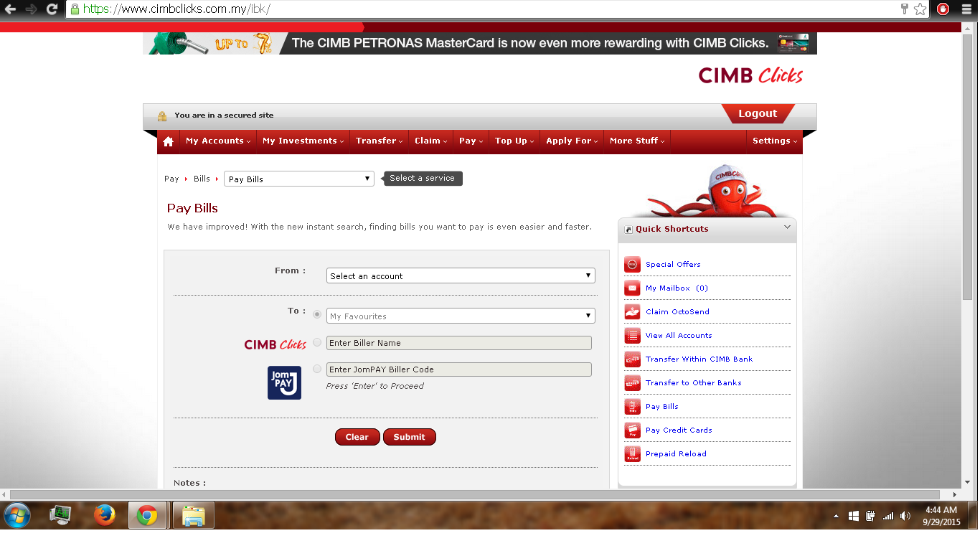Open File Explorer folder in taskbar
980x551 pixels.
[193, 515]
